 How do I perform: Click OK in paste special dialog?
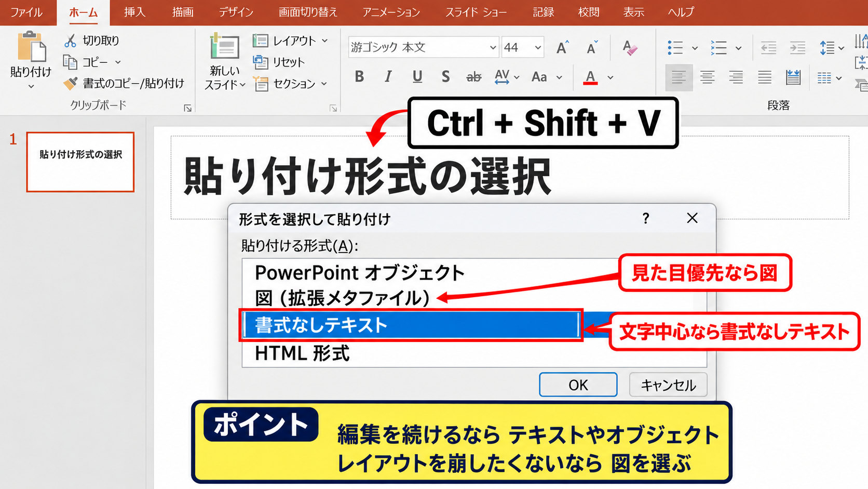point(578,385)
